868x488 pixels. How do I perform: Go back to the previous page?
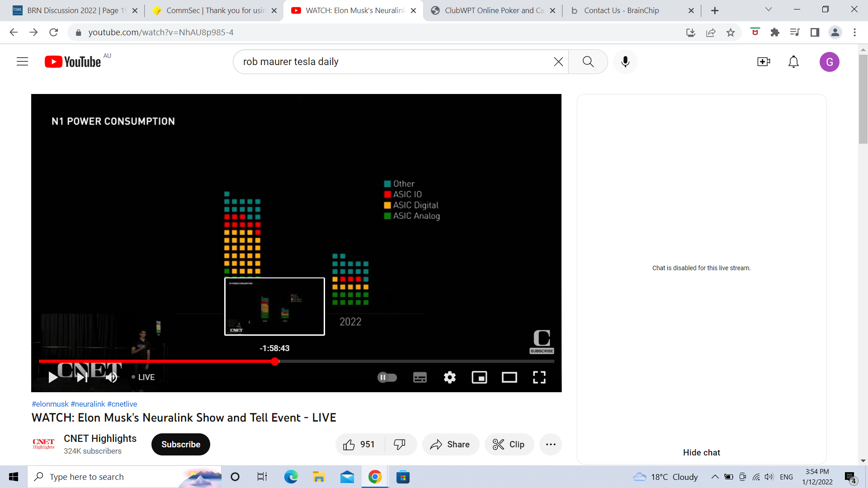[14, 32]
